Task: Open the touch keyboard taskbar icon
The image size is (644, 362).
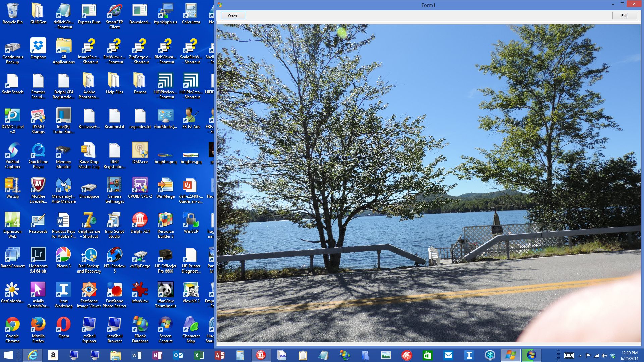Action: [x=569, y=356]
